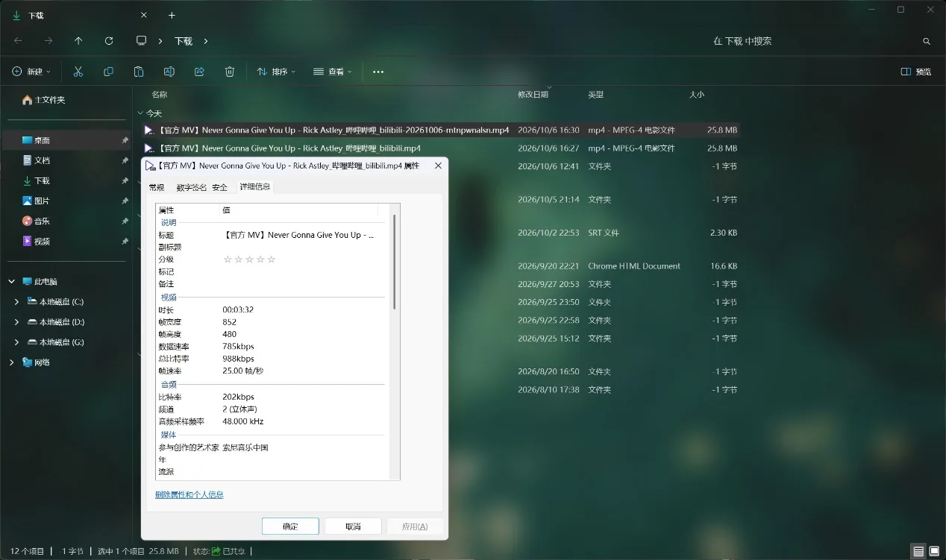Click the search magnifier icon

927,41
